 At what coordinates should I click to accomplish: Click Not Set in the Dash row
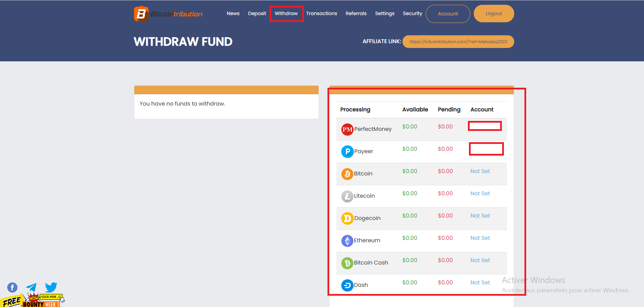click(x=480, y=283)
